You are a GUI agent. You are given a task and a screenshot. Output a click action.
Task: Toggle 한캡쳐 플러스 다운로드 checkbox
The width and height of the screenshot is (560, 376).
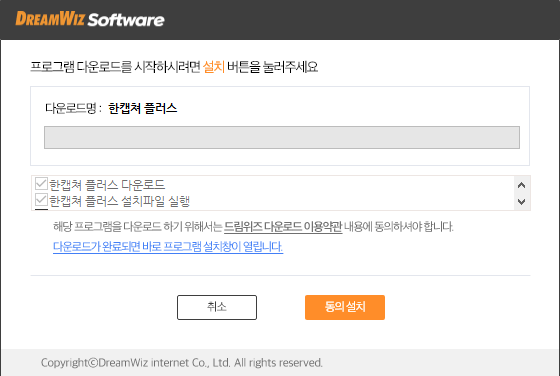point(41,184)
